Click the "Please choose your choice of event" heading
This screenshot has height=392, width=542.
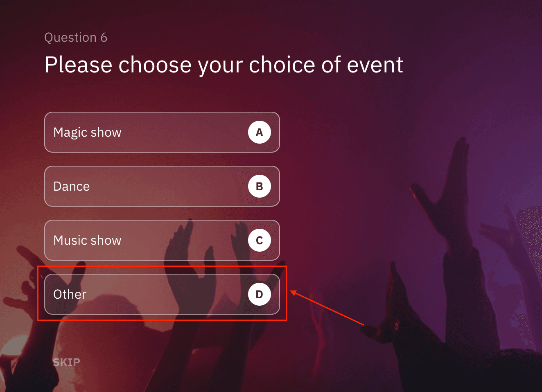coord(224,65)
